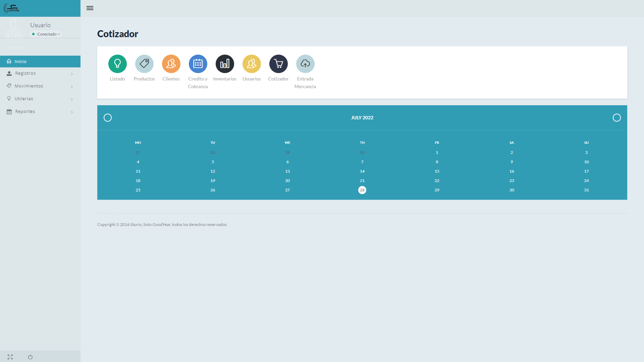Screen dimensions: 644x362
Task: Go to next month in calendar
Action: (x=616, y=118)
